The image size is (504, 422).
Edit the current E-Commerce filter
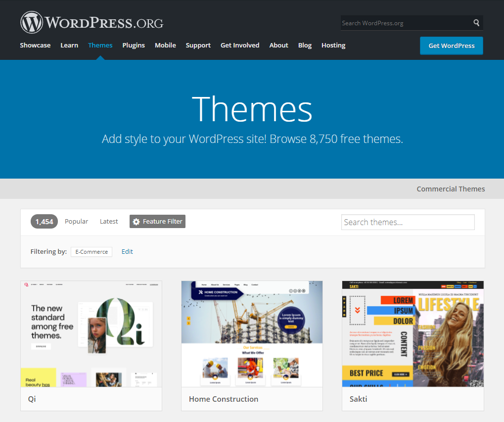click(x=127, y=252)
